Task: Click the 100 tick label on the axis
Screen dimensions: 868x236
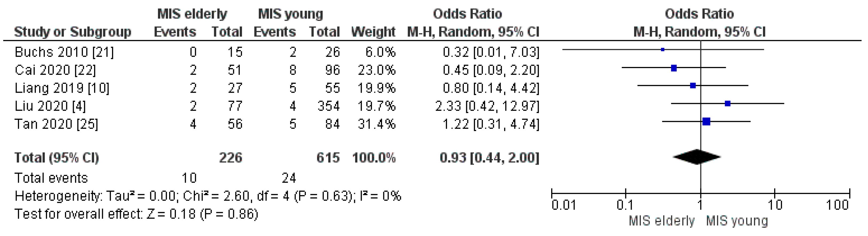Action: click(837, 205)
